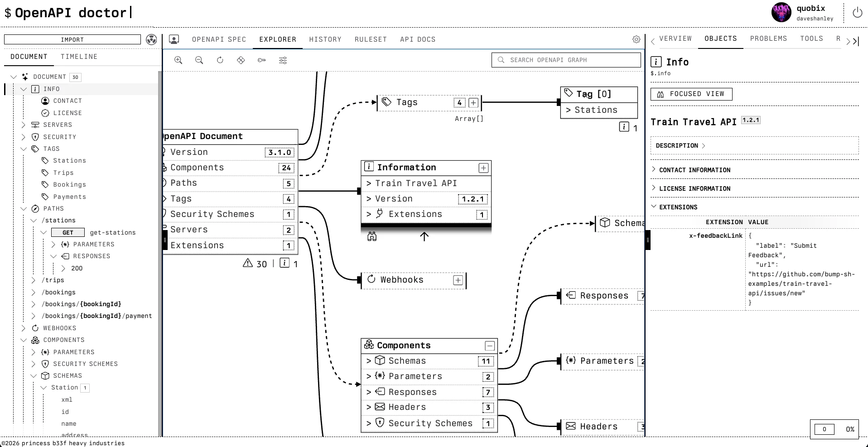Expand the Servers tree item

[x=24, y=125]
